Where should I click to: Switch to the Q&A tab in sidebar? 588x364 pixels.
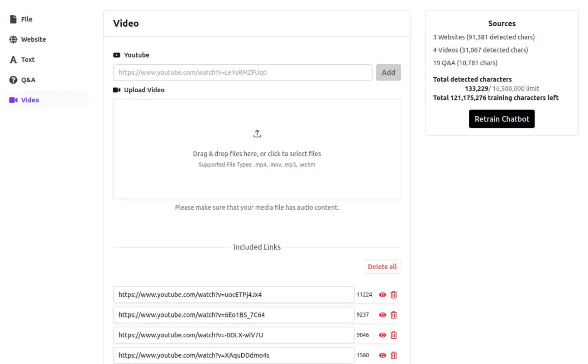coord(28,80)
